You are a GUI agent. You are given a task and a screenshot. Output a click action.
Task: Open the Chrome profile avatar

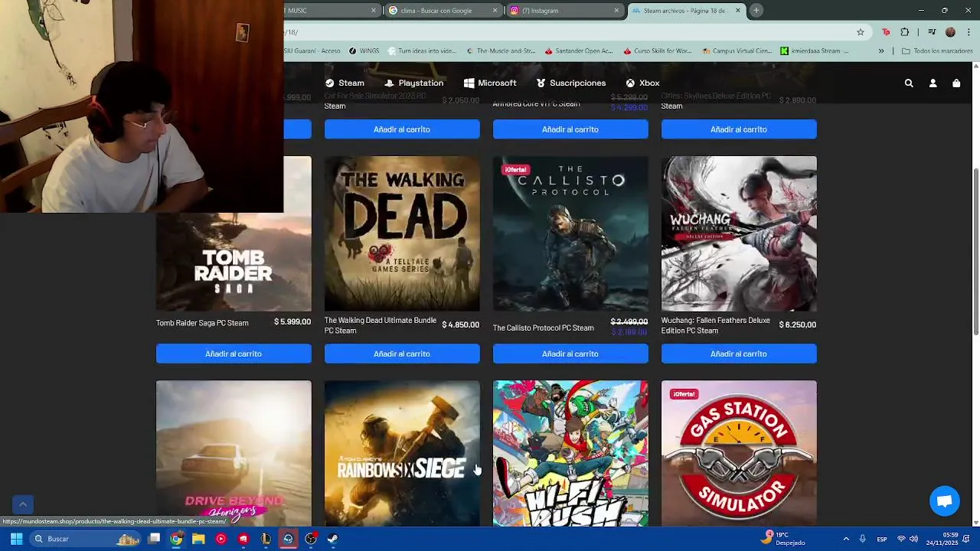[x=950, y=32]
